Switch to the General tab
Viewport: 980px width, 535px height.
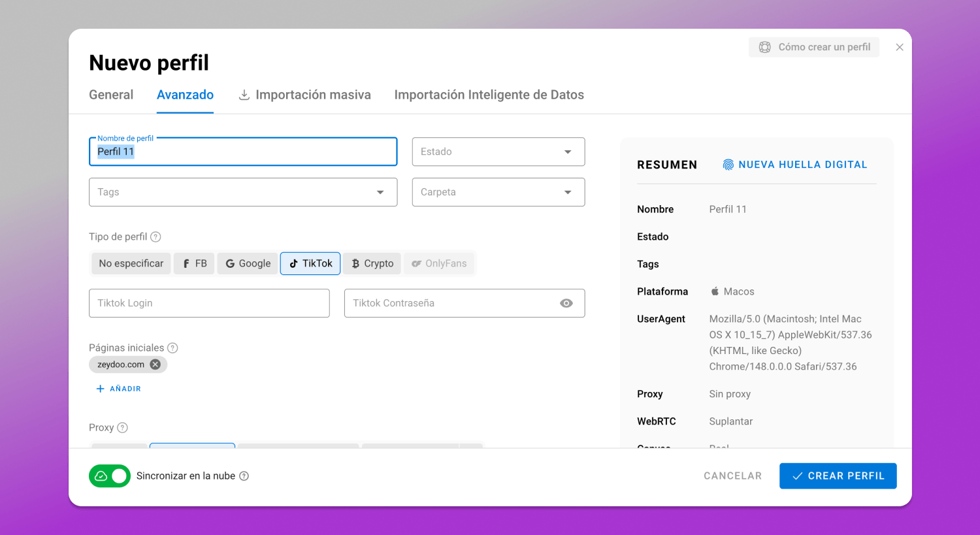(x=111, y=95)
